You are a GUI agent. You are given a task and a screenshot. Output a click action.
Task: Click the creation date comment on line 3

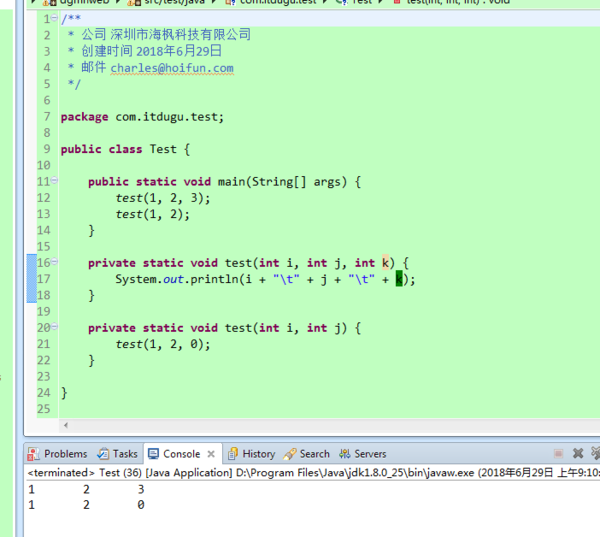click(152, 51)
